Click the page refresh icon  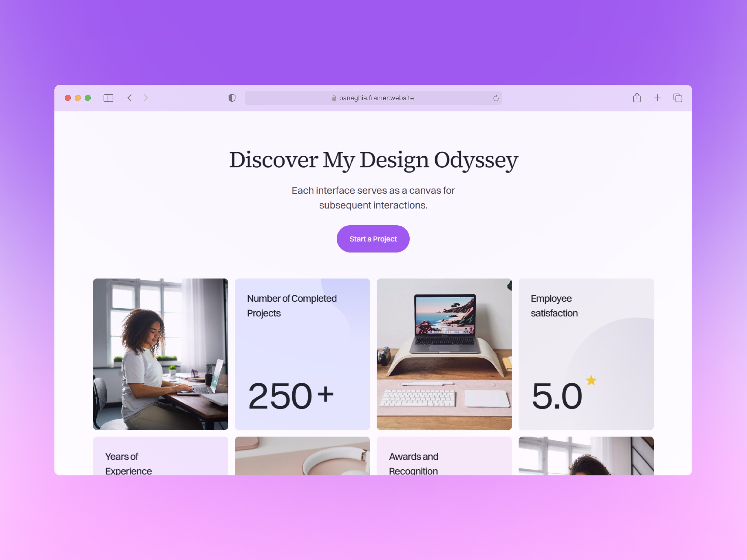[496, 98]
